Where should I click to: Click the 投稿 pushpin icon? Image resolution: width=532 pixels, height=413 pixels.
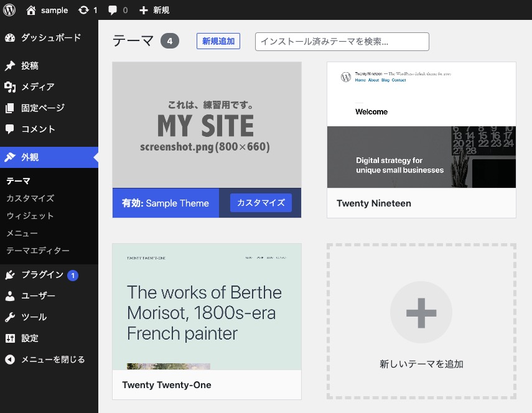(x=10, y=66)
